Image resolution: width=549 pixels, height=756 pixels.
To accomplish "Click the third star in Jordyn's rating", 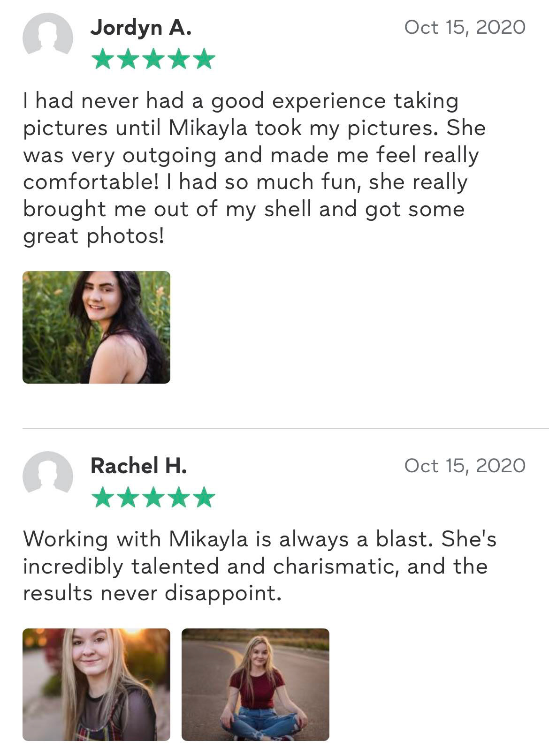I will coord(153,59).
